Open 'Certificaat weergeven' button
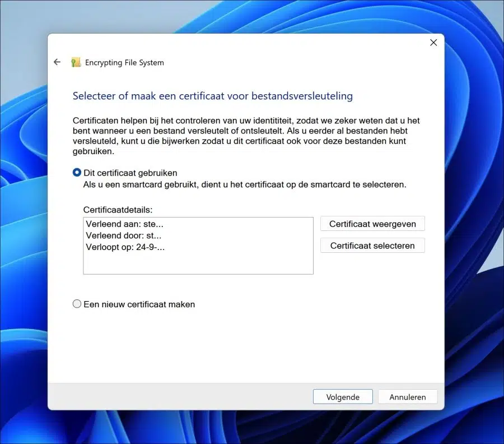The image size is (504, 444). (372, 224)
